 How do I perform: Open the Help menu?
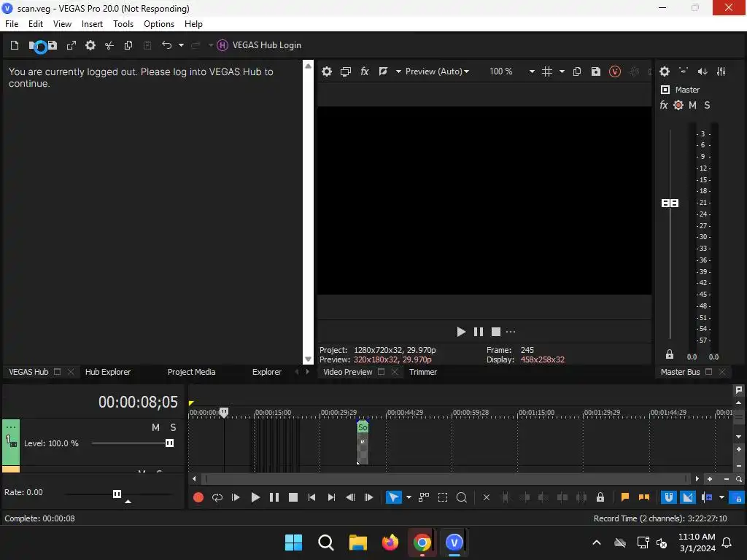click(x=193, y=24)
